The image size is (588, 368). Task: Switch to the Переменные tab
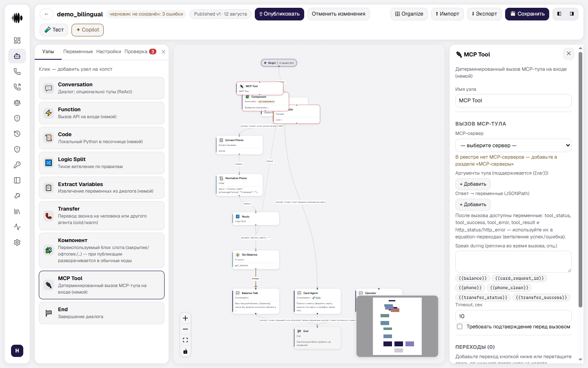78,52
